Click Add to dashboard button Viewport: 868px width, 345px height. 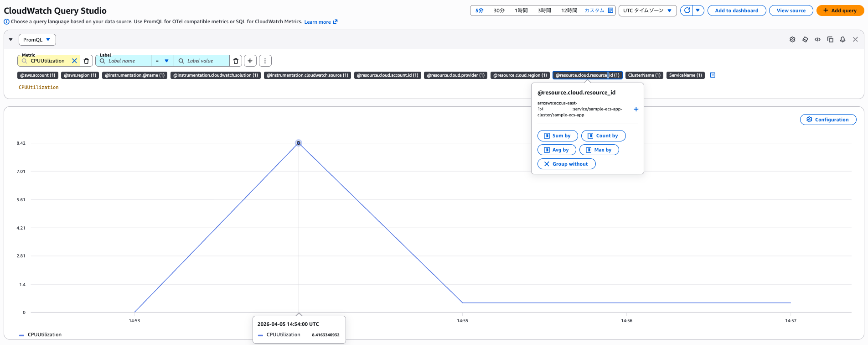click(736, 10)
